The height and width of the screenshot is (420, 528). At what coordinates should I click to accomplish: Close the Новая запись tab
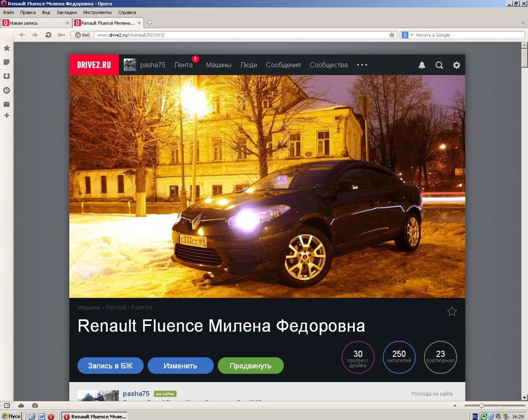(67, 23)
